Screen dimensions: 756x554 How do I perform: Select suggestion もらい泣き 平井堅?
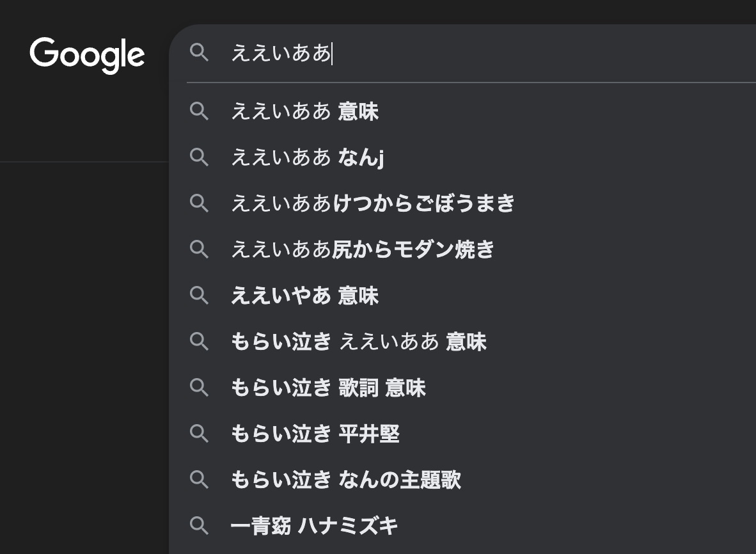315,434
